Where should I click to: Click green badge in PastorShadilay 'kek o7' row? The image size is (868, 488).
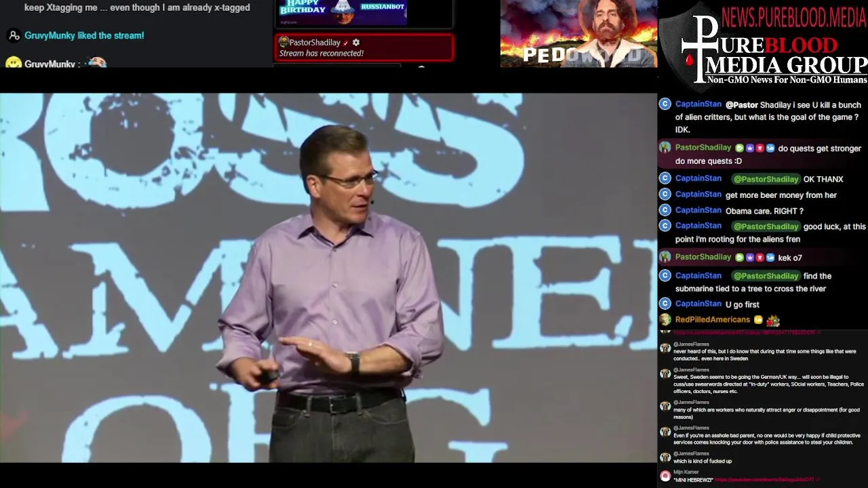point(739,258)
